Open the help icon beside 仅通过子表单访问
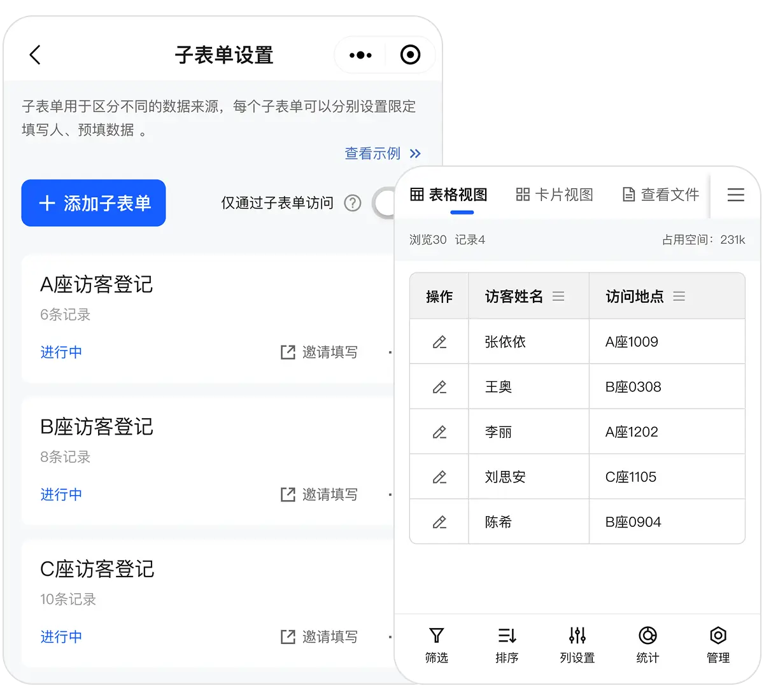The image size is (764, 700). [x=352, y=203]
